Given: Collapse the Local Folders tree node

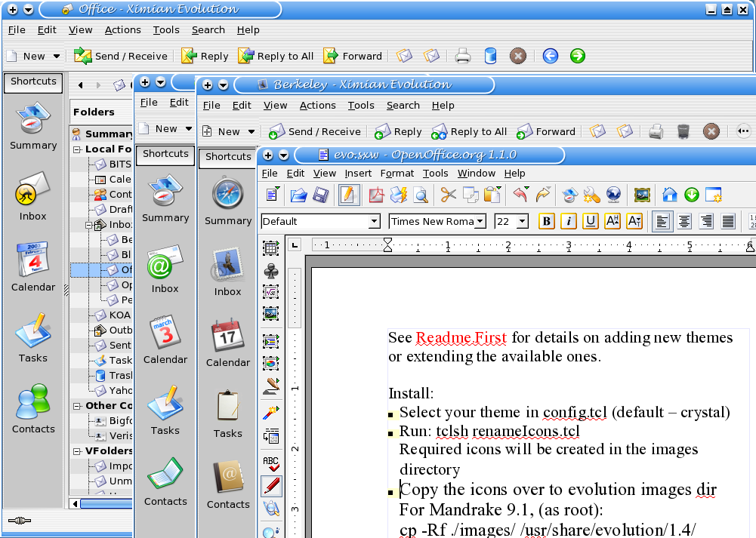Looking at the screenshot, I should (x=76, y=149).
